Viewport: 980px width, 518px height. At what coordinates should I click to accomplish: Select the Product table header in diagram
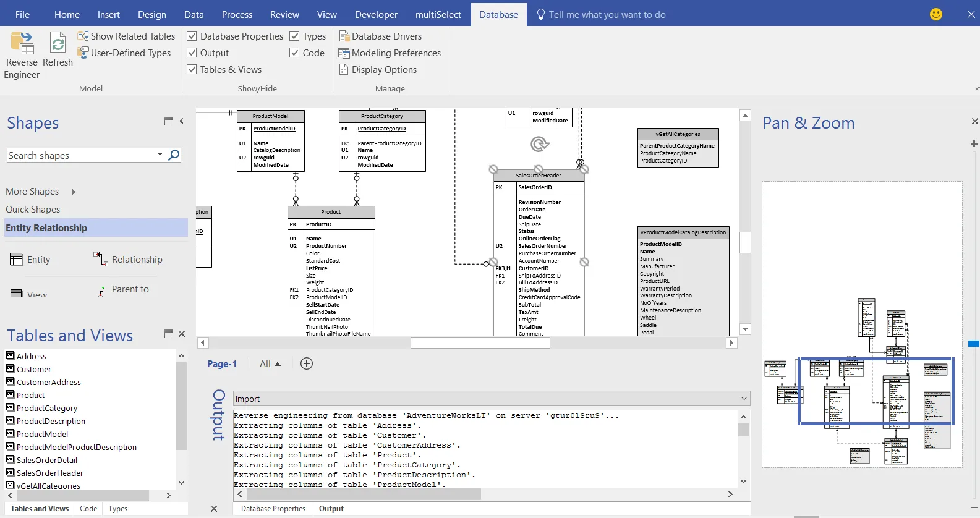coord(331,212)
